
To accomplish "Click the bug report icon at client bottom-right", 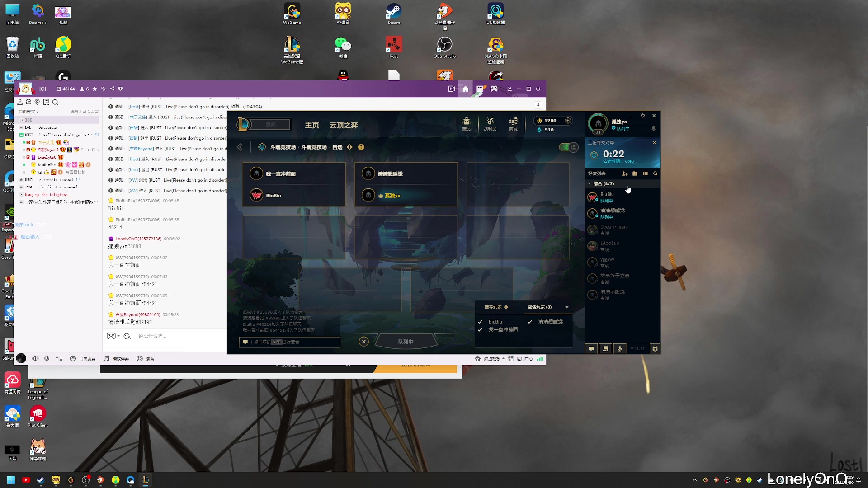I will 655,348.
